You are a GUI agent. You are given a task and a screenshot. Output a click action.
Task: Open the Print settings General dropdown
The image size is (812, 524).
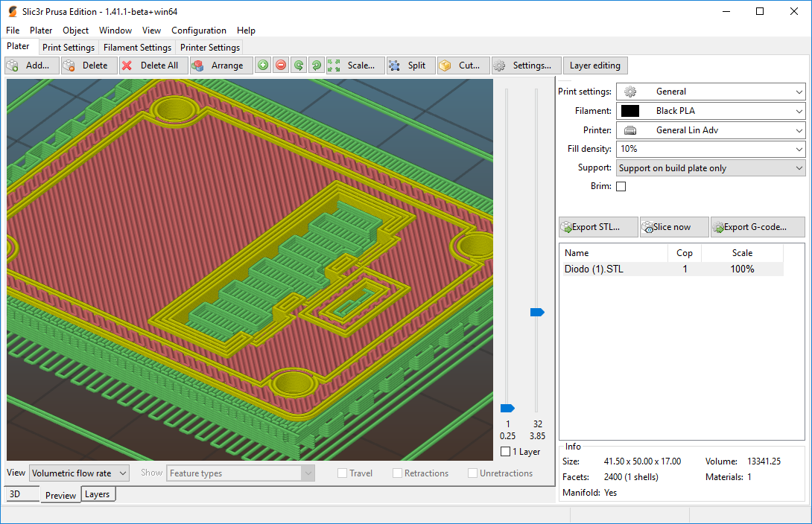(711, 92)
